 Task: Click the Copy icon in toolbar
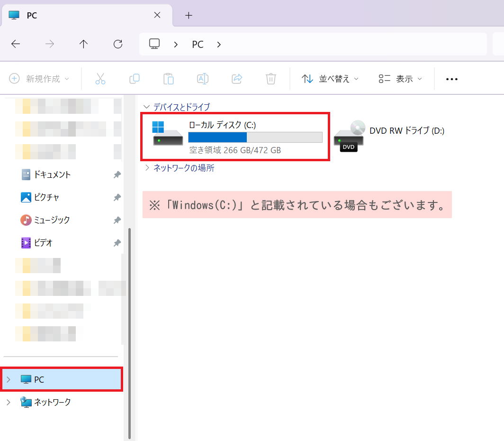click(x=134, y=79)
